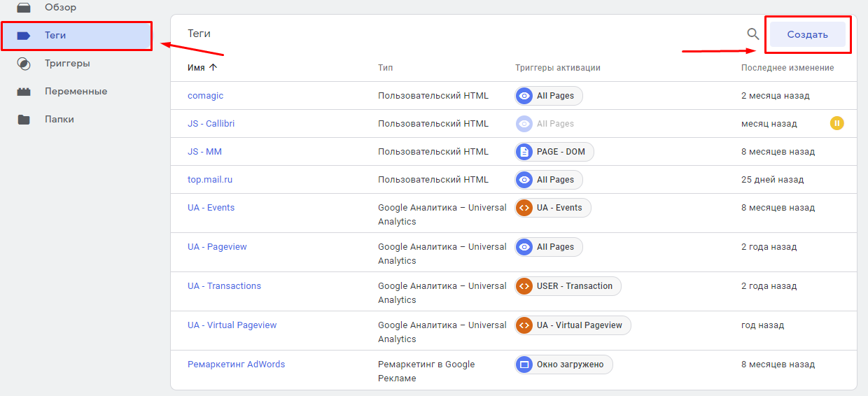The height and width of the screenshot is (396, 868).
Task: Click the UA - Events trigger chip
Action: pos(553,208)
